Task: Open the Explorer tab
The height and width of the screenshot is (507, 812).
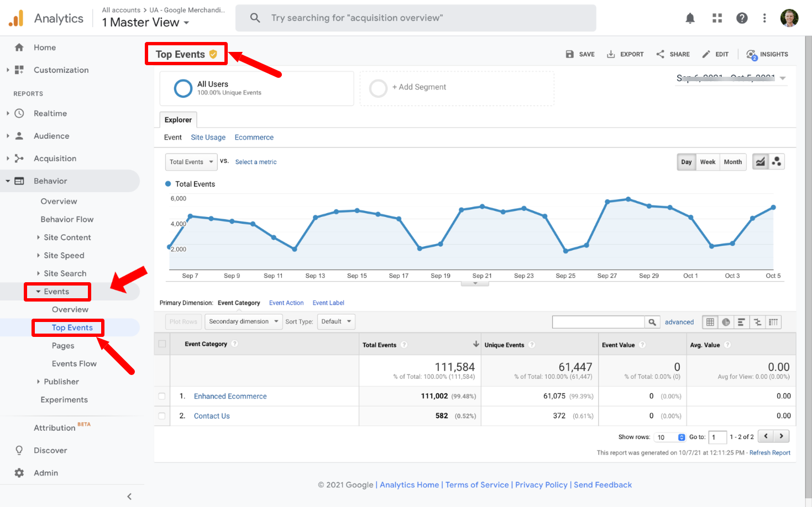Action: (178, 120)
